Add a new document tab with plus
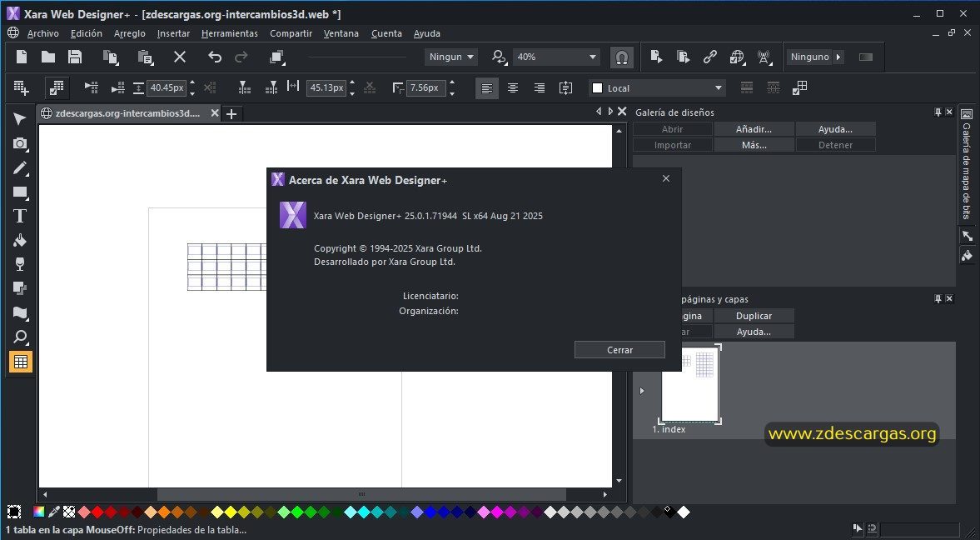The width and height of the screenshot is (980, 540). click(x=231, y=114)
